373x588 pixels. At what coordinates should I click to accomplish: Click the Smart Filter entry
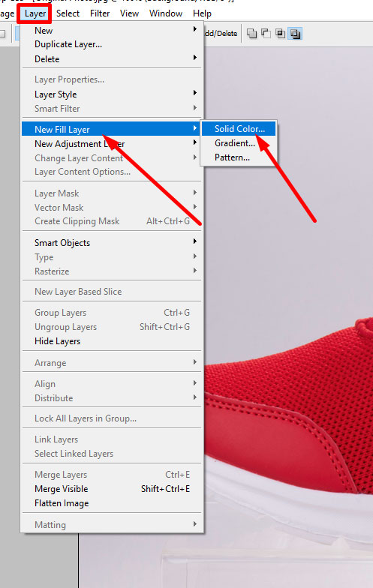point(112,108)
